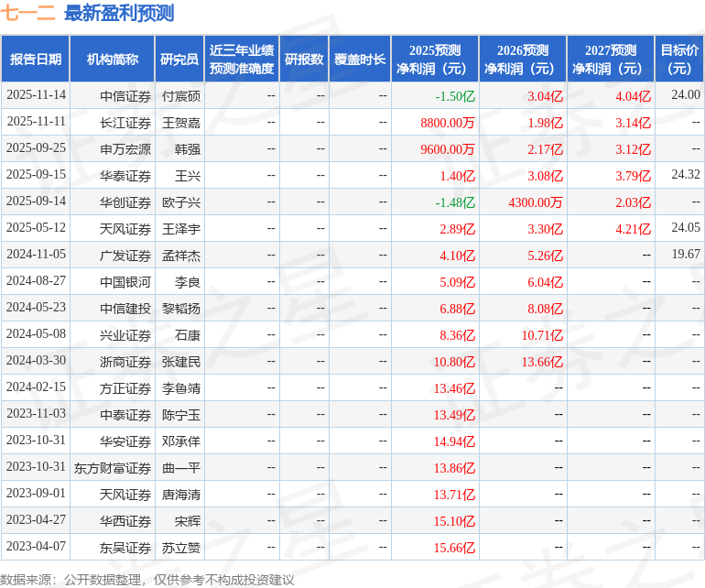Select the 最新盈利预测 title text
This screenshot has height=588, width=705.
(119, 13)
